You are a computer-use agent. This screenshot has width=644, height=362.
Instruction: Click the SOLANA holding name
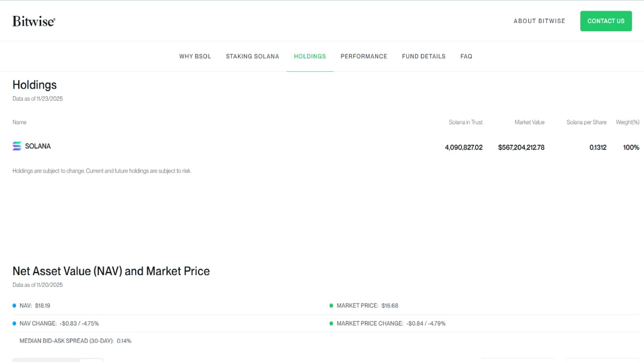point(38,146)
